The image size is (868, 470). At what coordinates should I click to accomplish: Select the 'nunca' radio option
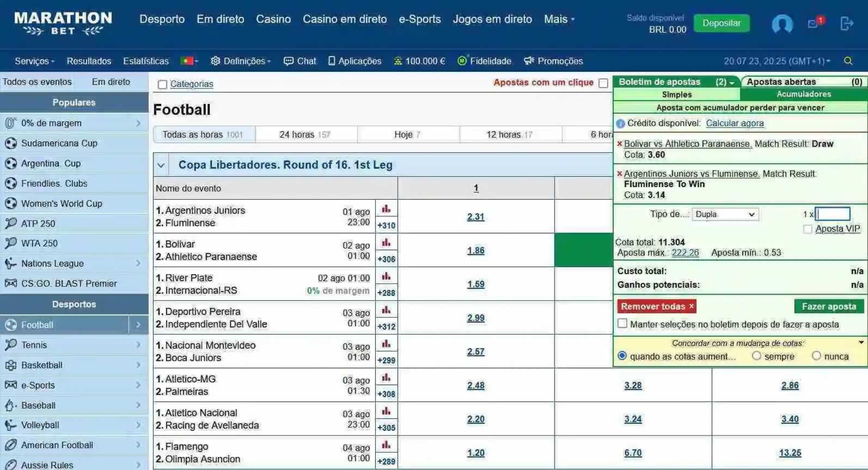pos(816,356)
